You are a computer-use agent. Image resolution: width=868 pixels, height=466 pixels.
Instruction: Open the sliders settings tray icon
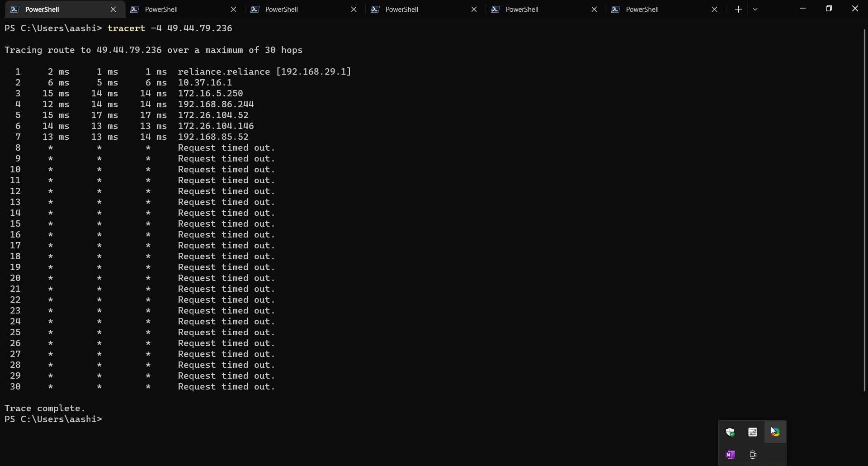click(753, 432)
